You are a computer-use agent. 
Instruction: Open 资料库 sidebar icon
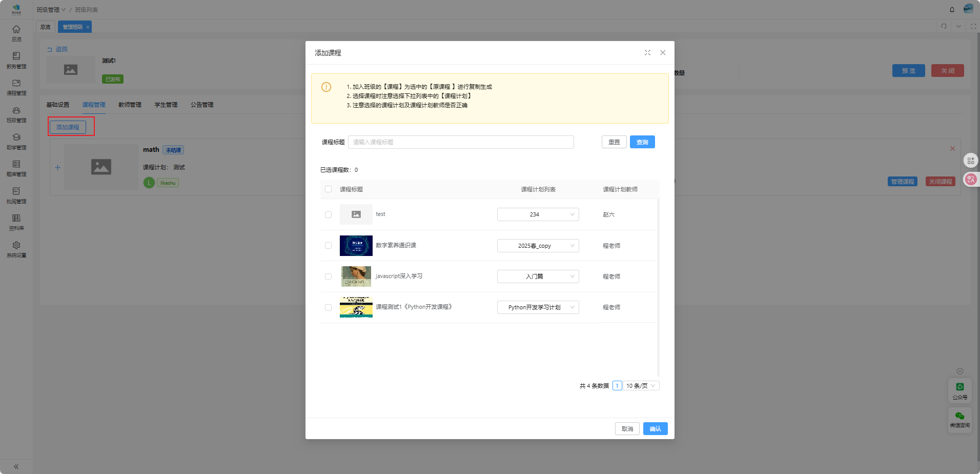(x=16, y=222)
